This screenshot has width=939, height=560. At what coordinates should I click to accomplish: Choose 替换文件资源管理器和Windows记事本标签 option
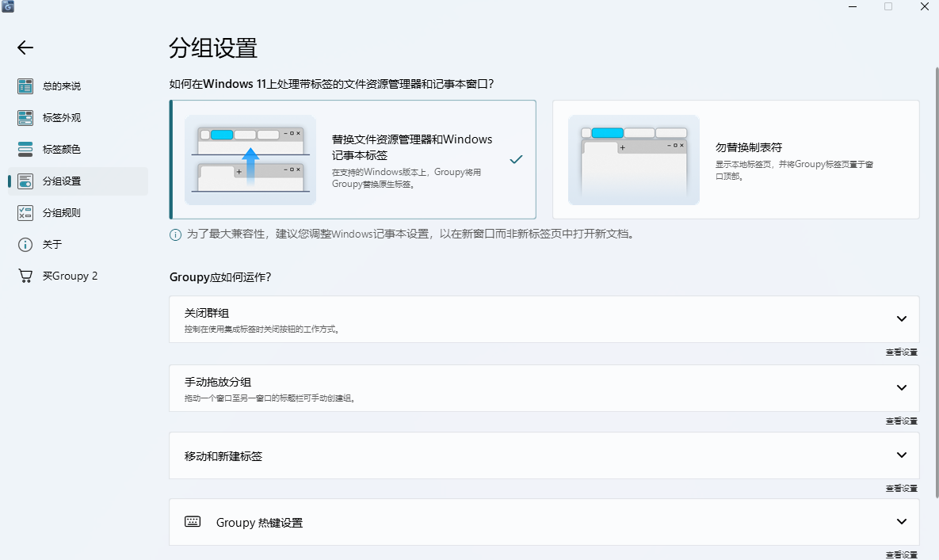pyautogui.click(x=353, y=160)
